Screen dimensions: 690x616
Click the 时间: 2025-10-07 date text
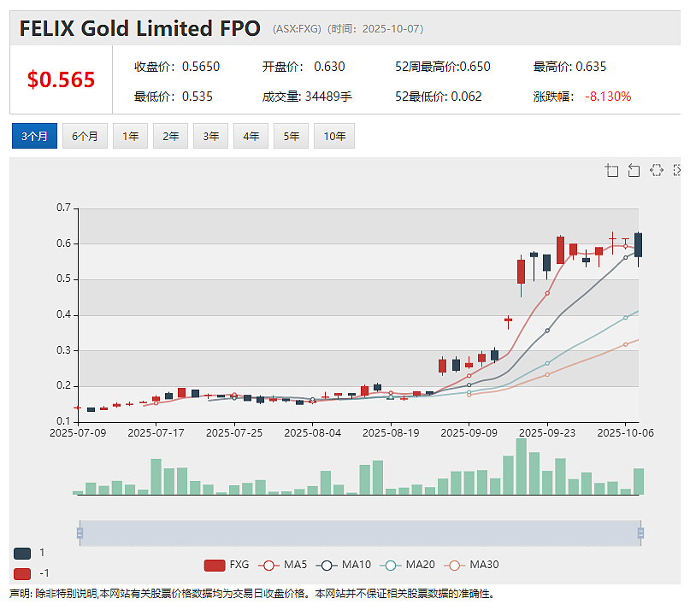coord(375,29)
